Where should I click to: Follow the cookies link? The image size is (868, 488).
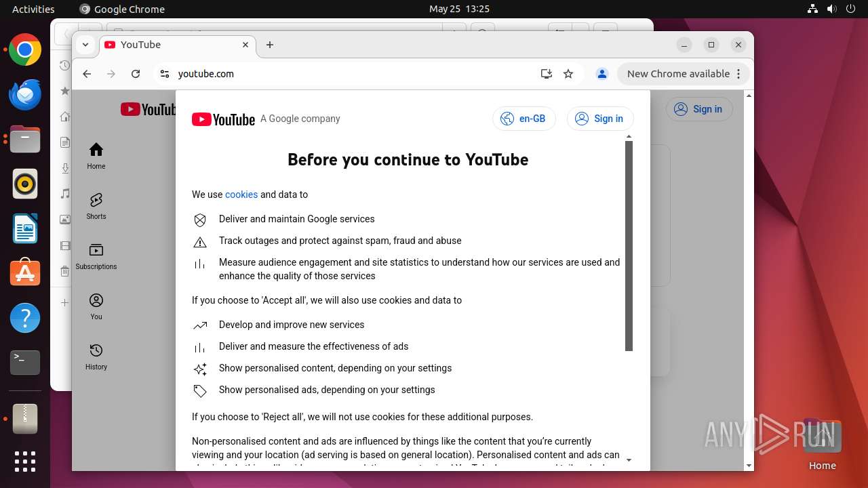click(241, 195)
